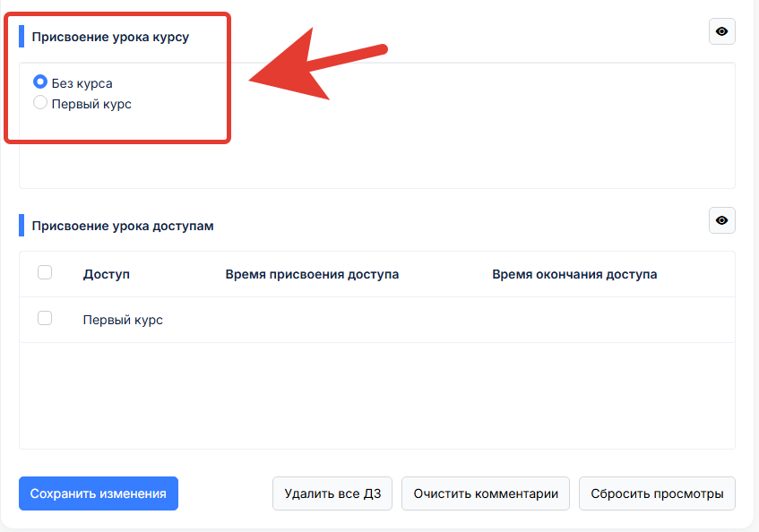The width and height of the screenshot is (759, 532).
Task: Check the "Первый курс" access row checkbox
Action: pyautogui.click(x=45, y=318)
